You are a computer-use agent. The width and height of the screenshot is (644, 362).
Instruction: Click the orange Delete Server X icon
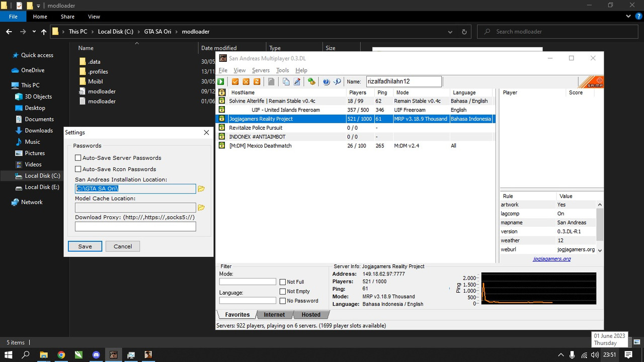click(x=246, y=81)
